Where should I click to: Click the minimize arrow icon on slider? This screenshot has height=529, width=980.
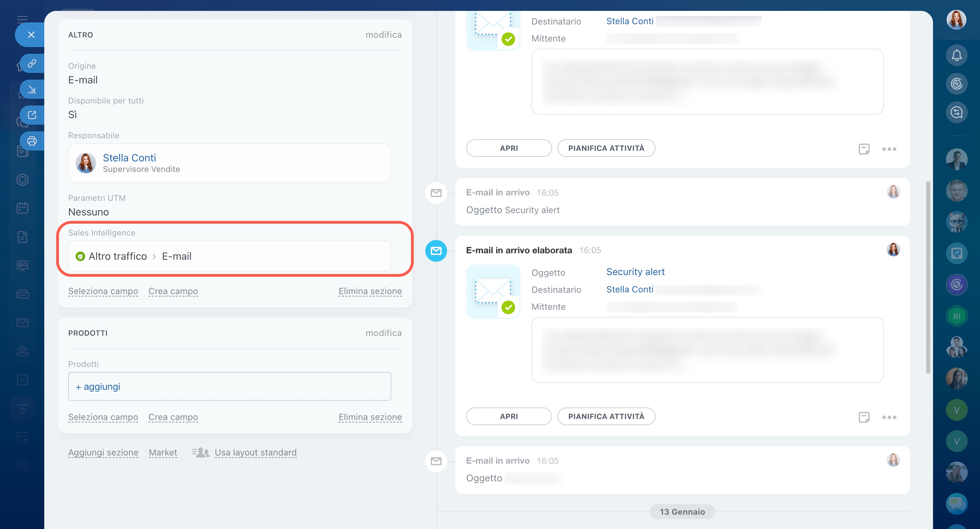tap(32, 89)
